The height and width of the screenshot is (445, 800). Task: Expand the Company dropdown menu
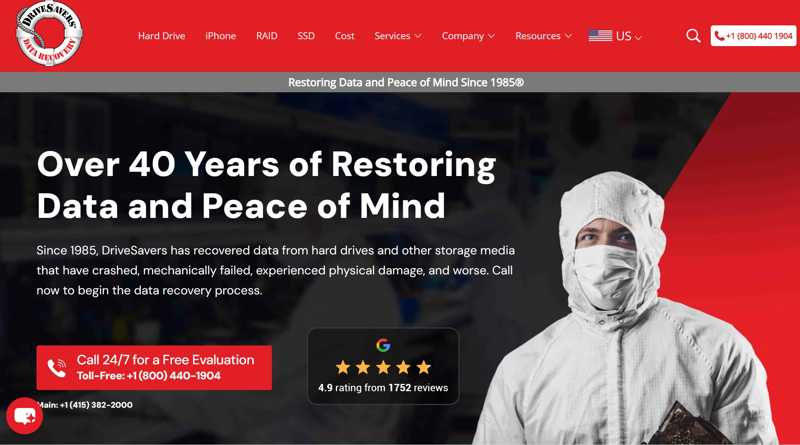(x=468, y=36)
